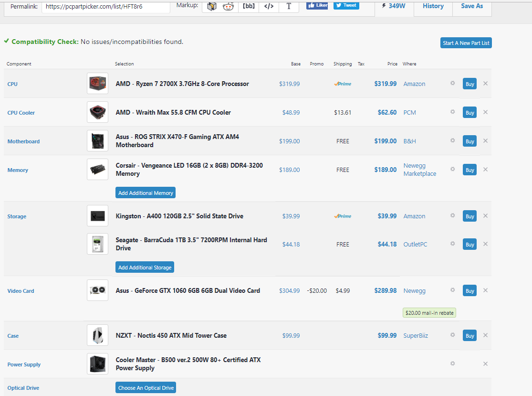
Task: Click the Facebook Like button
Action: (317, 5)
